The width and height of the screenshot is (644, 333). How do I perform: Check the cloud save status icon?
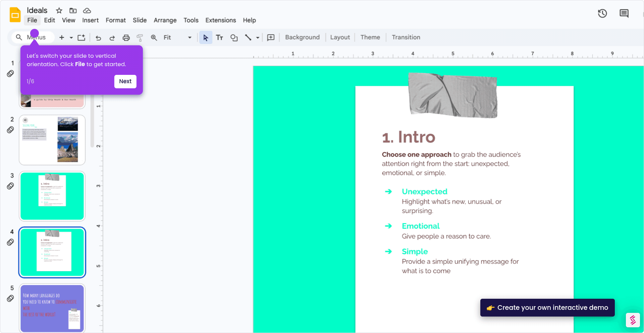coord(87,10)
